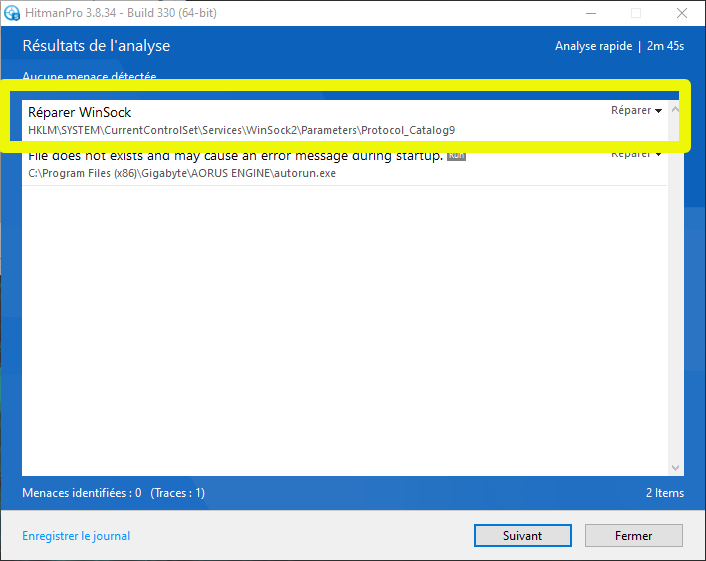This screenshot has width=706, height=561.
Task: Click the (Traces : 1) status text
Action: (178, 493)
